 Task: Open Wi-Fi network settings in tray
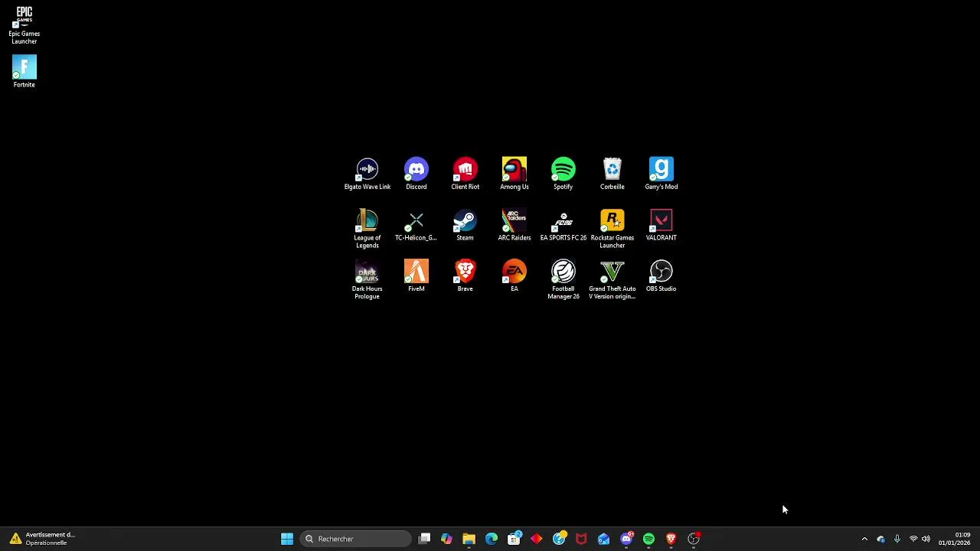[913, 539]
